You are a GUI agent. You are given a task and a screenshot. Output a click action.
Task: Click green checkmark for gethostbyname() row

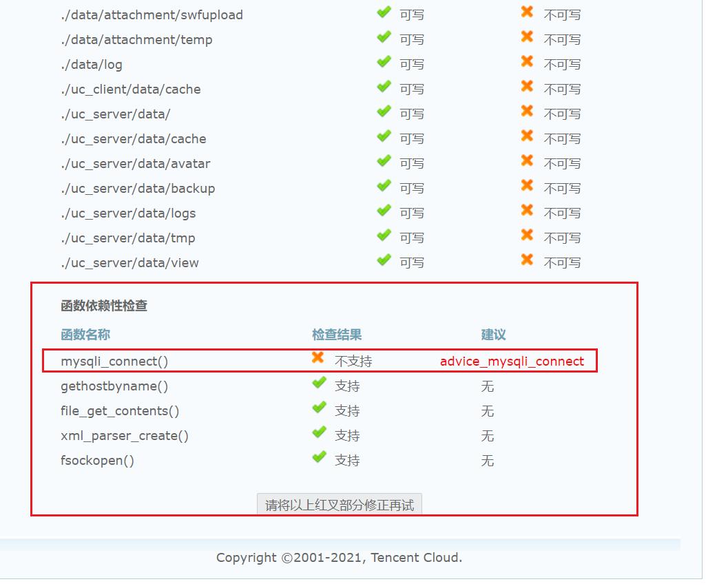[318, 384]
